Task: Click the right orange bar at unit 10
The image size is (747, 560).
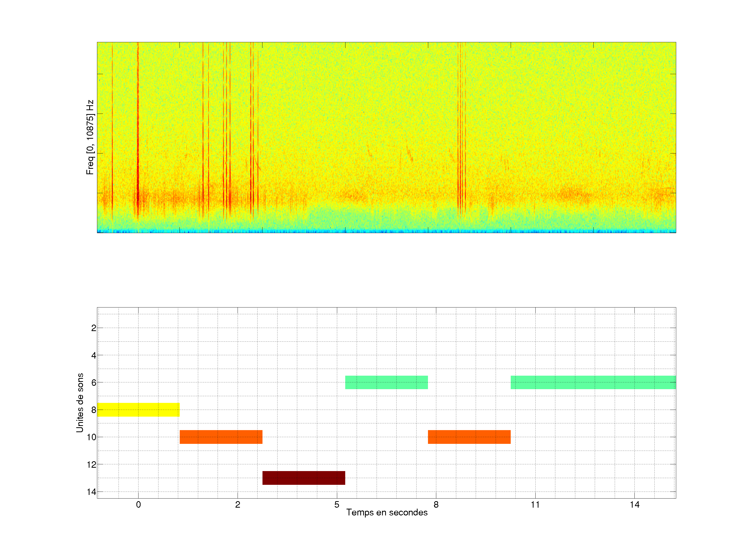Action: [469, 437]
